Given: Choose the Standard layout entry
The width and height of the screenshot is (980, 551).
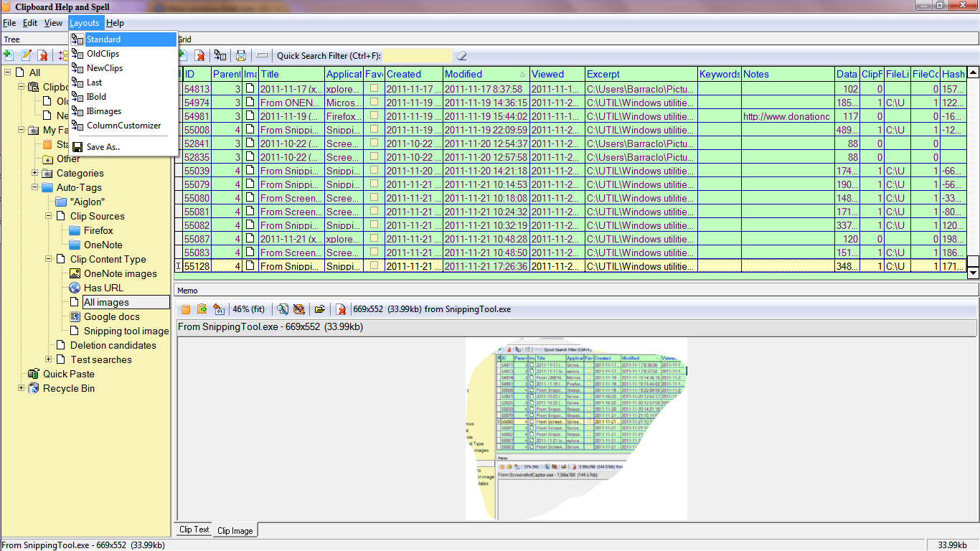Looking at the screenshot, I should point(123,39).
